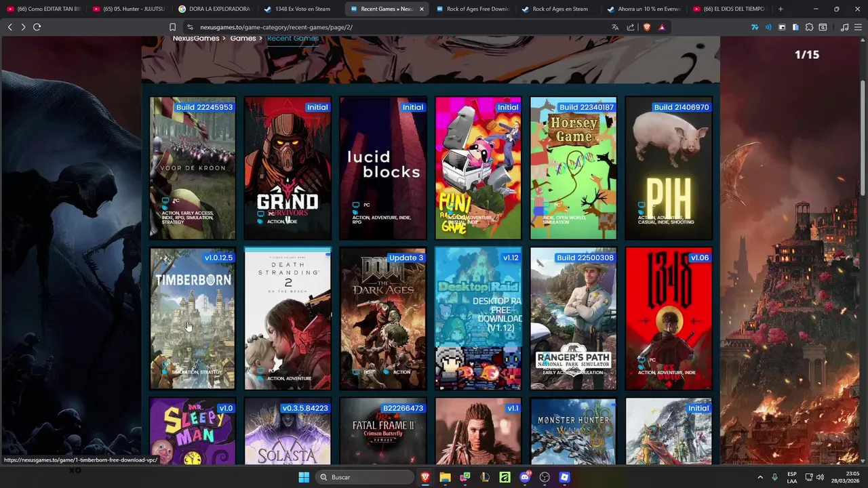Open the music note playlist icon
This screenshot has height=488, width=868.
(x=844, y=27)
